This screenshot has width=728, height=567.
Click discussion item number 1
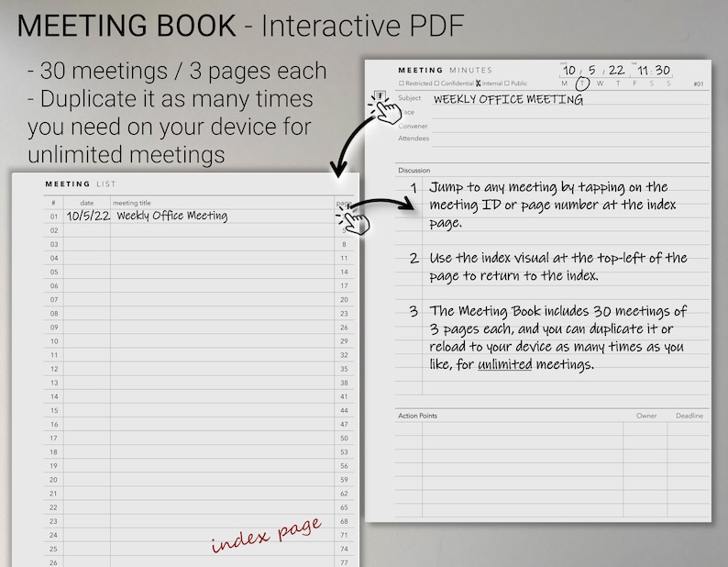coord(414,188)
